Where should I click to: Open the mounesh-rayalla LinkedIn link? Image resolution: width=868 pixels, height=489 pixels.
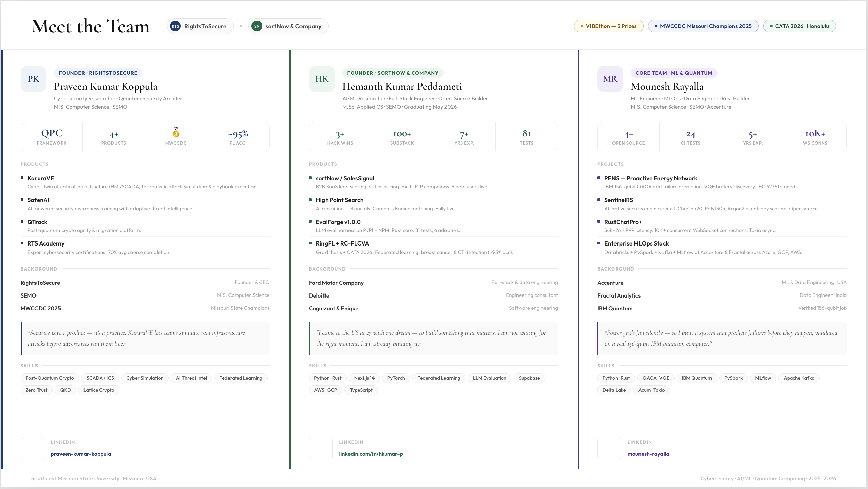648,454
